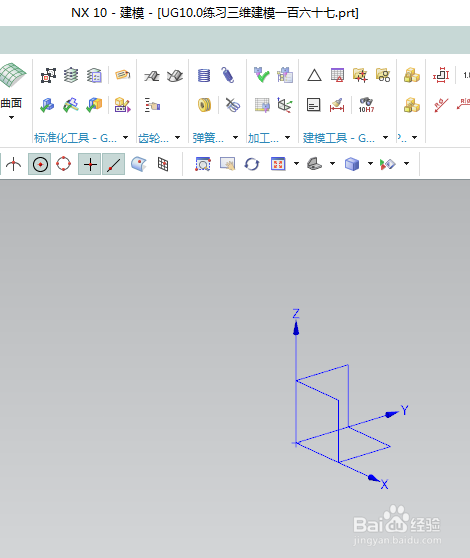Click the selection-boxes standardization tool icon
Screen dimensions: 470x558
coord(48,75)
